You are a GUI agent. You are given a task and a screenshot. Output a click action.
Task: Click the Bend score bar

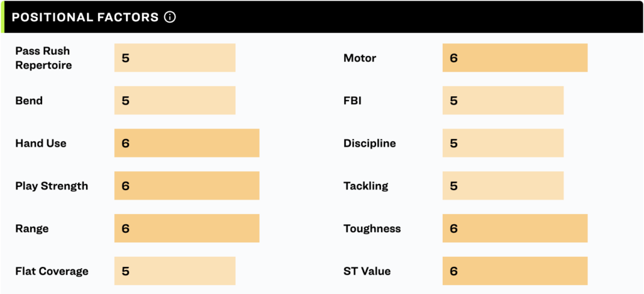point(175,100)
